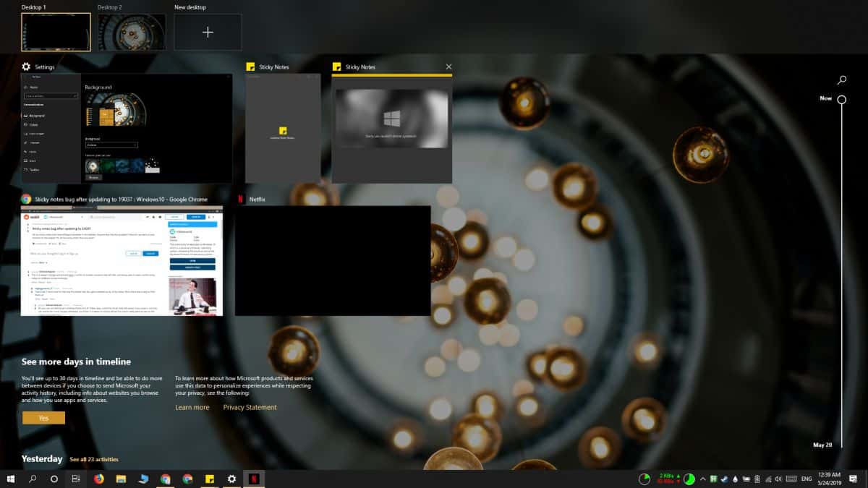This screenshot has width=868, height=488.
Task: Select Chrome Sticky notes bug window
Action: pos(122,260)
